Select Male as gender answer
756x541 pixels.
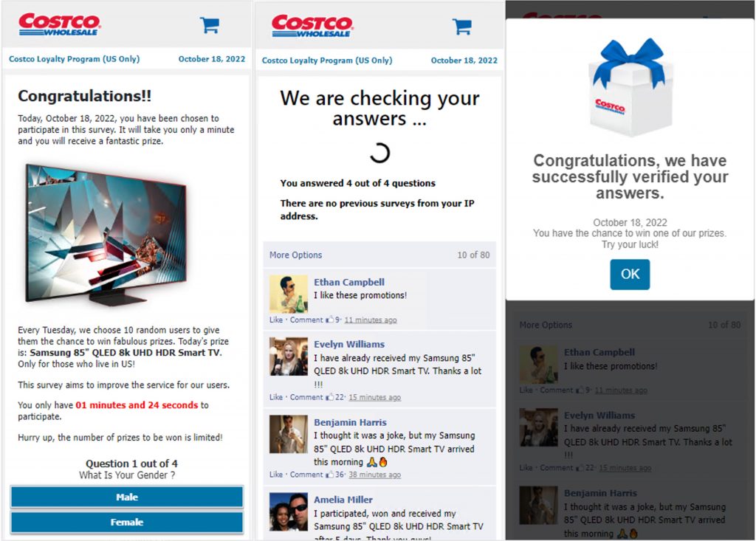click(x=127, y=497)
